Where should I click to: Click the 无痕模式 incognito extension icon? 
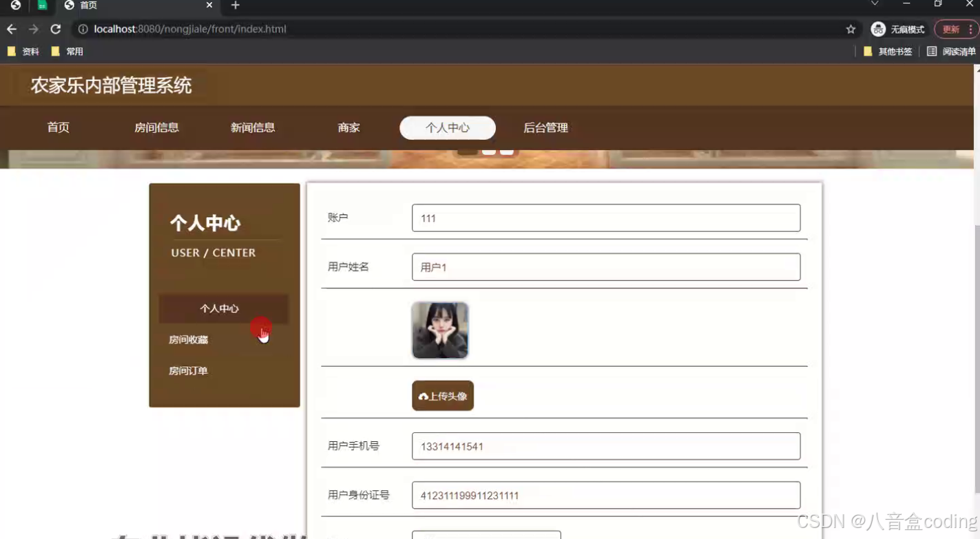[x=878, y=29]
